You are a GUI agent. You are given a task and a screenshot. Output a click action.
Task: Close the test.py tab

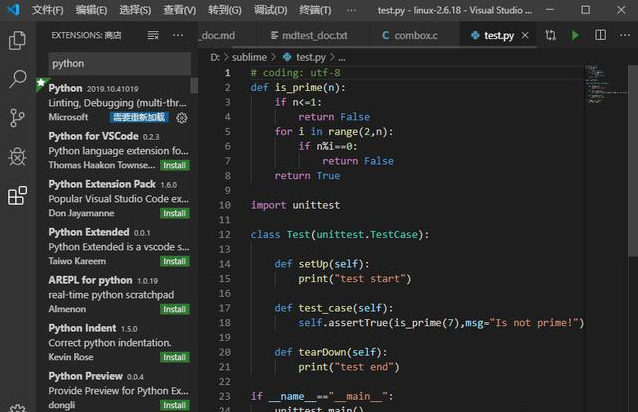click(525, 35)
